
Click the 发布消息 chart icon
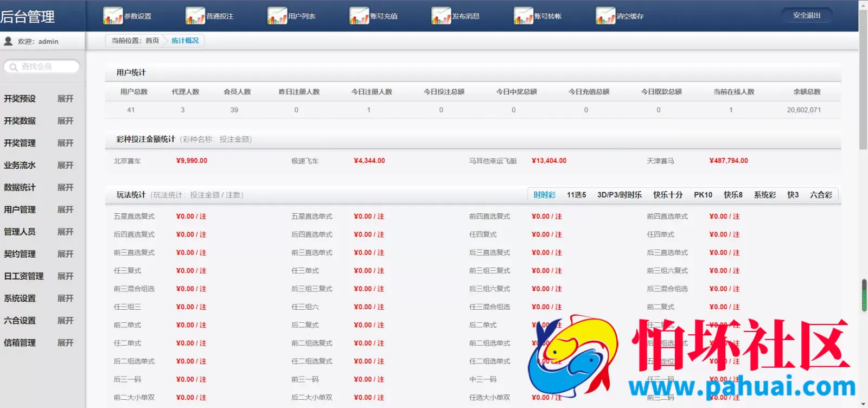(441, 16)
